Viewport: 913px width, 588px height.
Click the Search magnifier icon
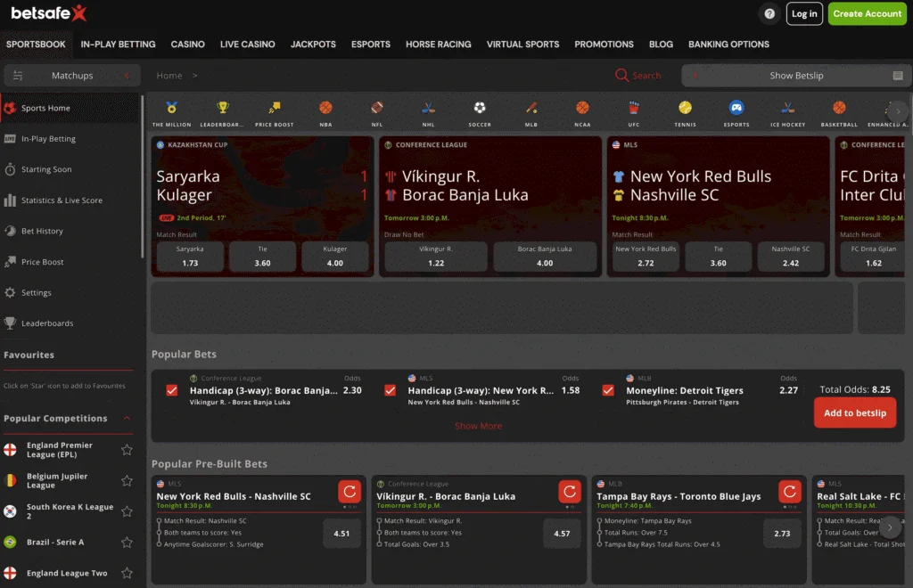coord(621,76)
